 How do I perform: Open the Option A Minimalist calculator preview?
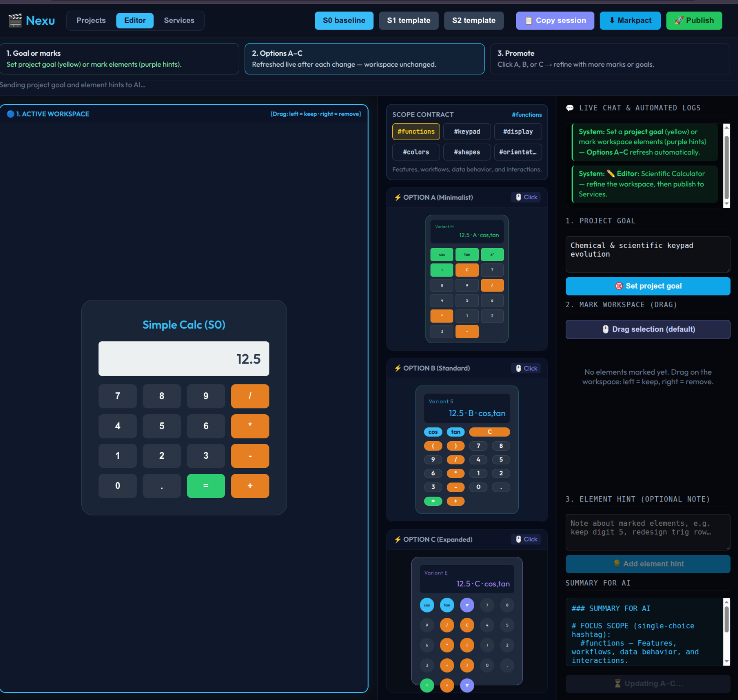(467, 279)
